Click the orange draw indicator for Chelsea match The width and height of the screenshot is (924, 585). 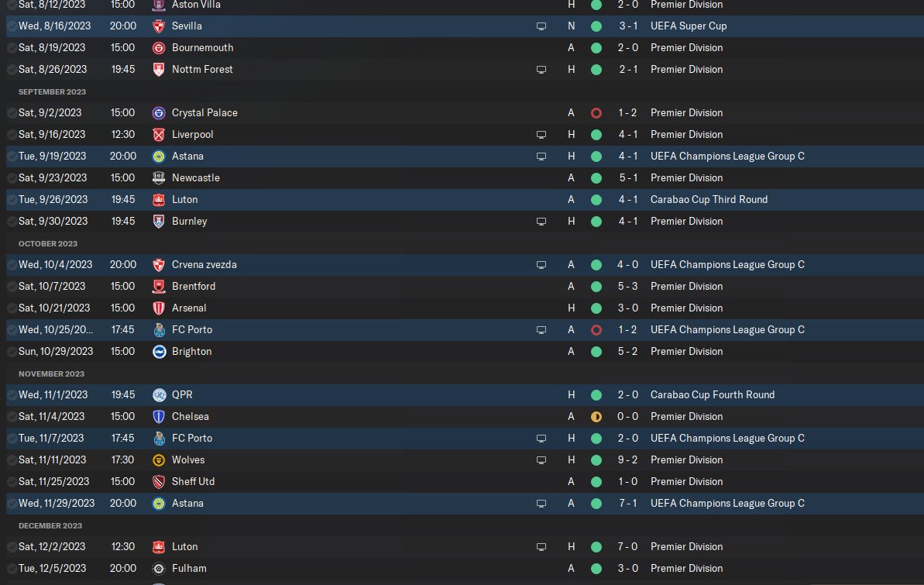coord(596,416)
